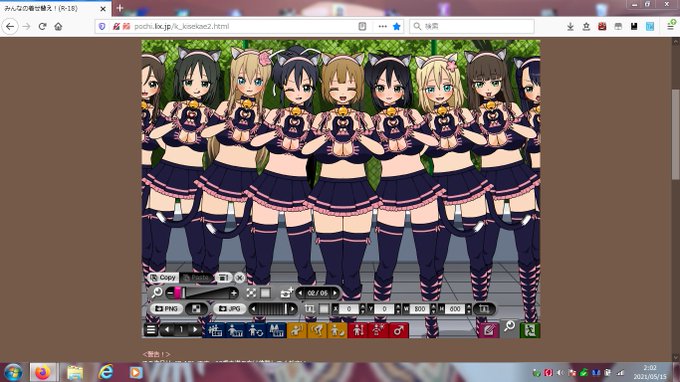Click the magnifier icon in bottom toolbar
Viewport: 680px width, 382px height.
click(x=509, y=326)
